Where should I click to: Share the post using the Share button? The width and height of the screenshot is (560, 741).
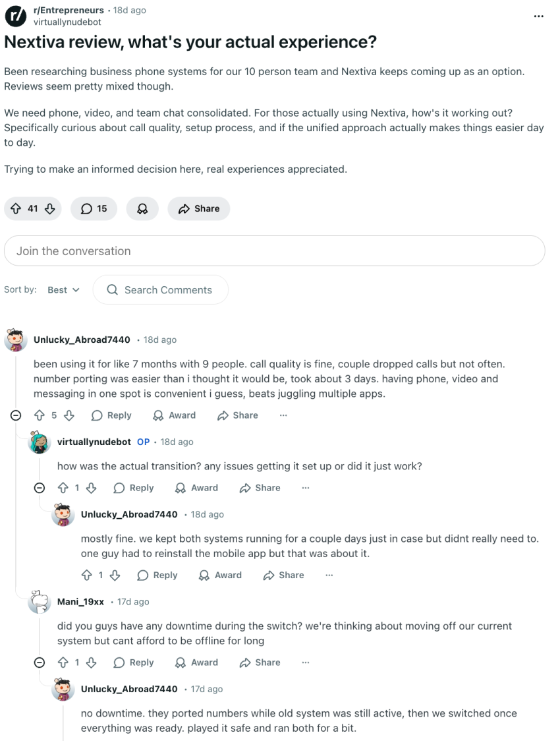tap(198, 208)
